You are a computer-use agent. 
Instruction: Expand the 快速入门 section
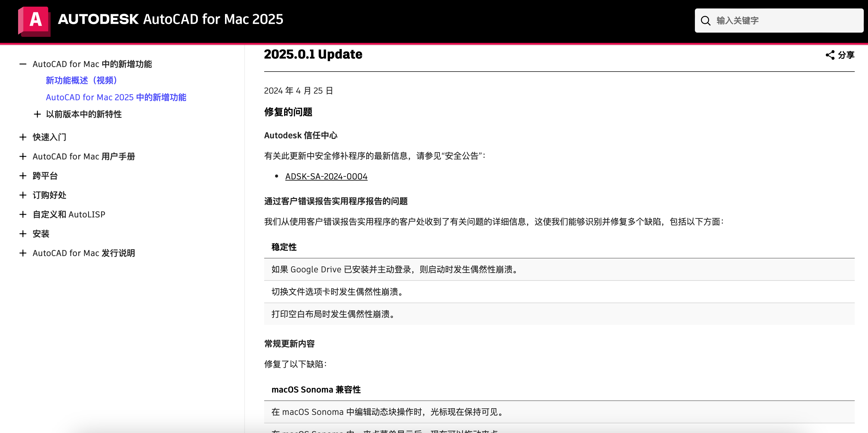pos(23,137)
